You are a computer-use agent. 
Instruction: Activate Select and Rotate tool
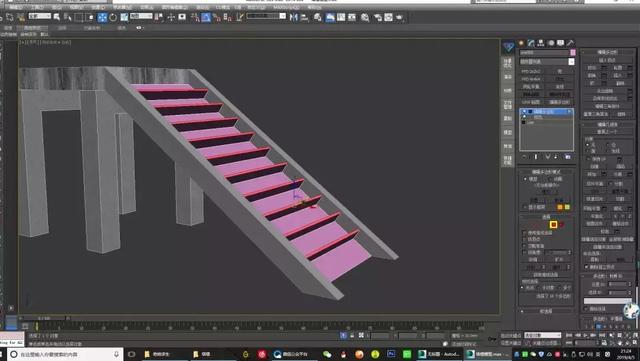coord(113,17)
